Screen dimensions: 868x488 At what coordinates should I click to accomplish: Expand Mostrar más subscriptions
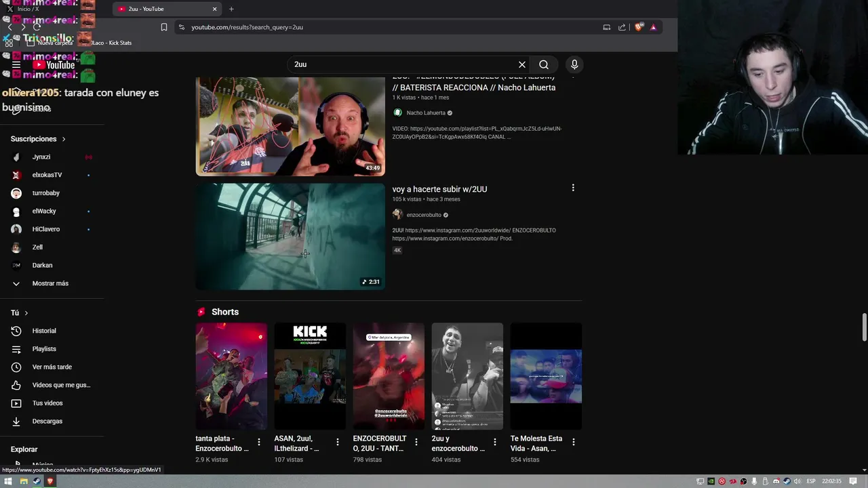click(x=52, y=283)
